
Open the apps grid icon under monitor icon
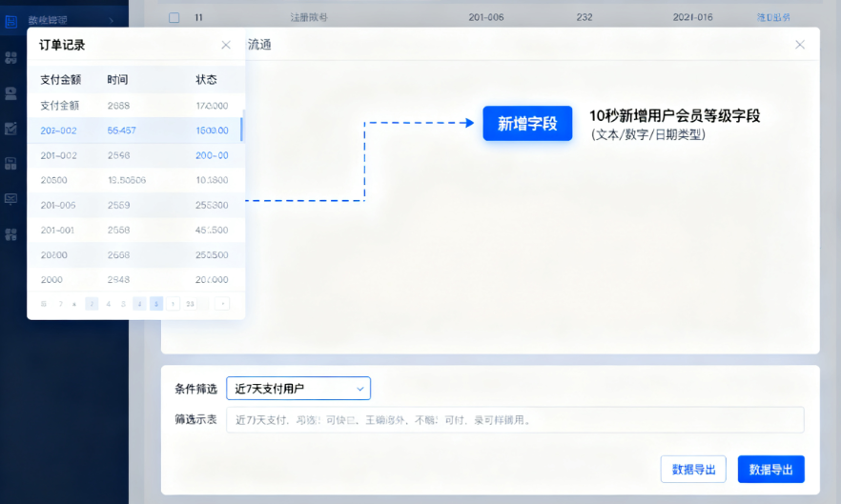pyautogui.click(x=10, y=234)
